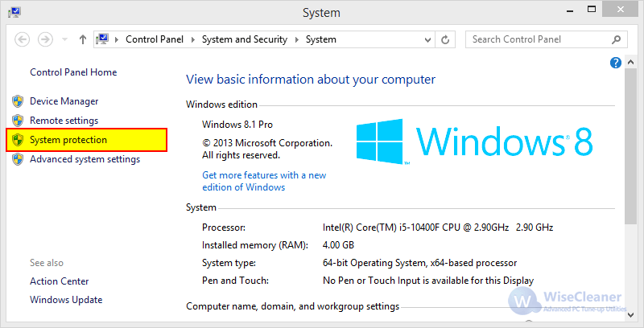This screenshot has width=644, height=328.
Task: Click shield icon beside Advanced system settings
Action: (18, 159)
